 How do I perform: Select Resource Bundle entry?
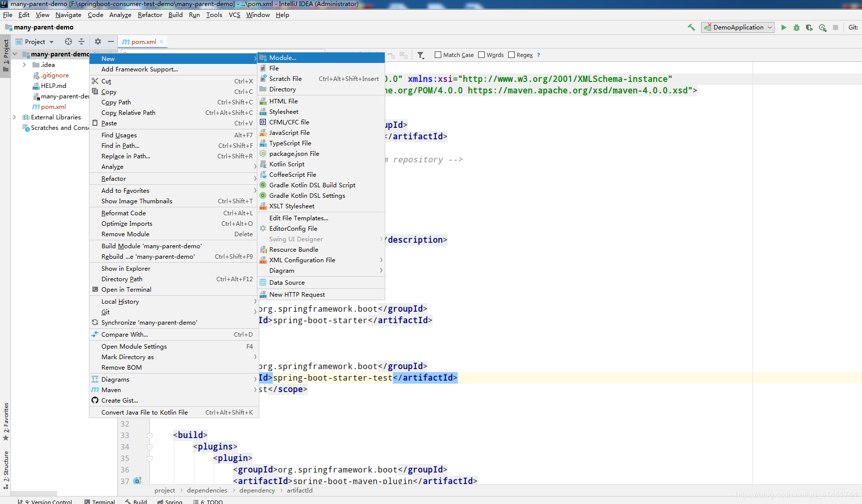[321, 250]
